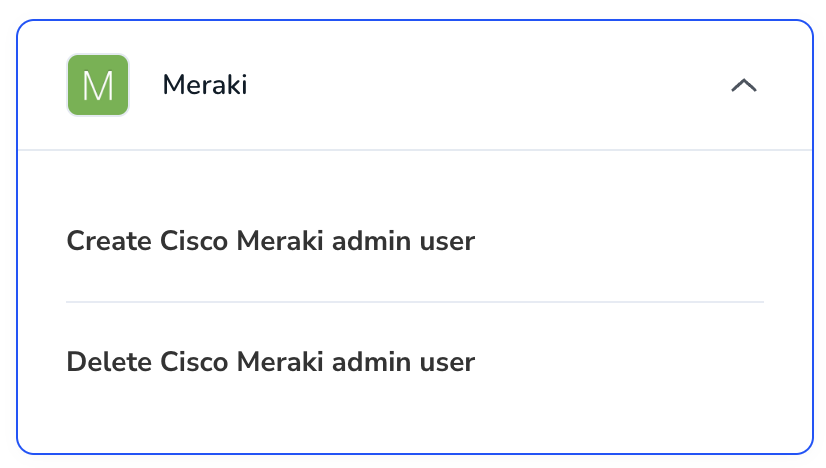Click the Meraki header title text
Screen dimensions: 826x468
pyautogui.click(x=205, y=85)
